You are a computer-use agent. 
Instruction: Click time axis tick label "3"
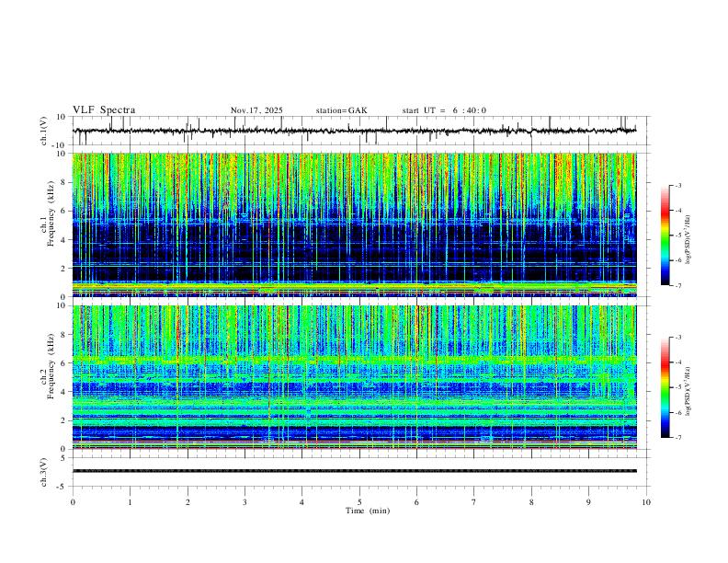(x=245, y=502)
